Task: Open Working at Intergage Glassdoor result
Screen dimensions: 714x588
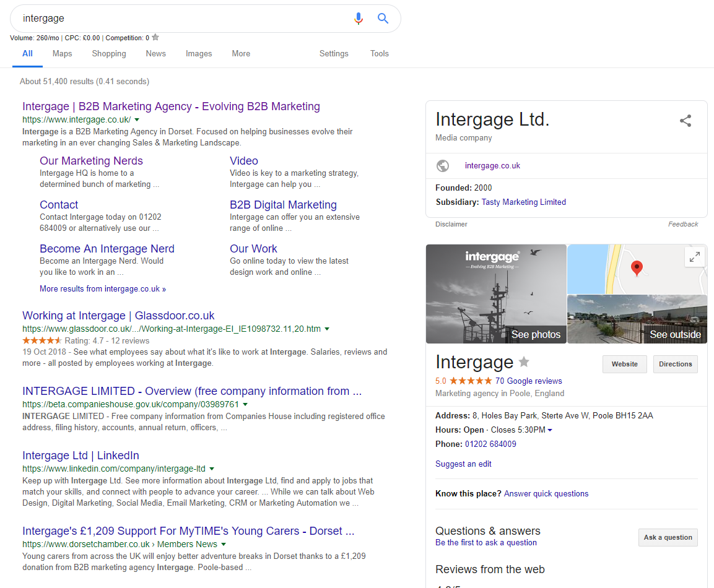Action: click(118, 316)
